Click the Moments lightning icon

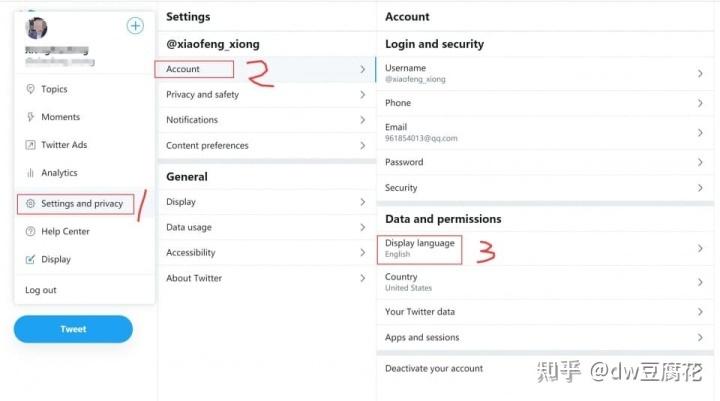point(30,117)
